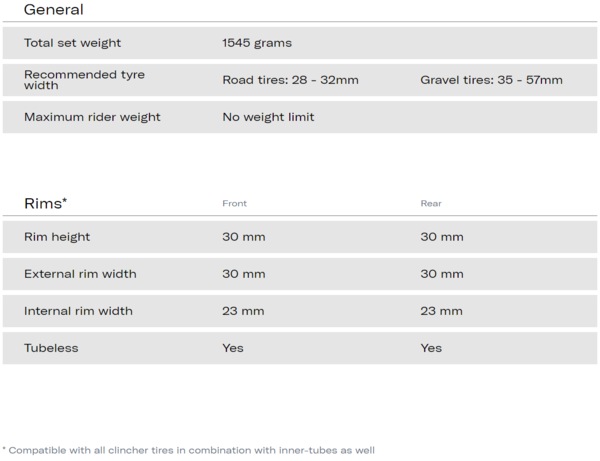
Task: Click the front Rim height 30 mm value
Action: click(244, 237)
